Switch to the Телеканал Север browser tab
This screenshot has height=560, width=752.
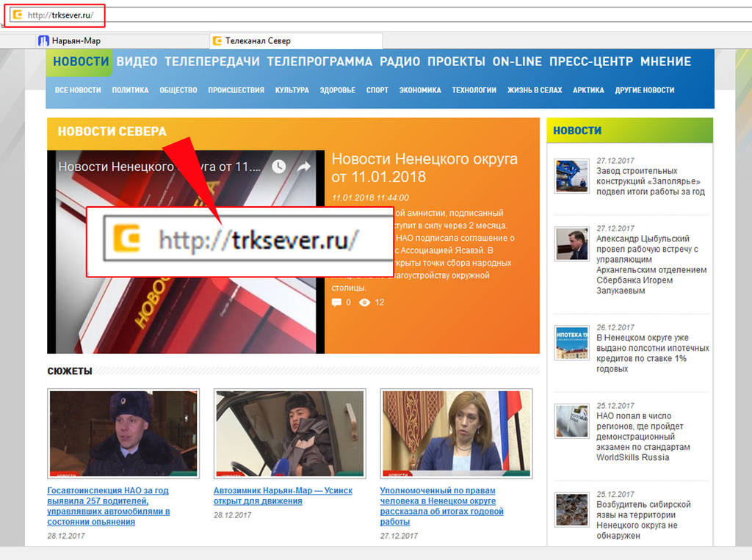[x=296, y=41]
